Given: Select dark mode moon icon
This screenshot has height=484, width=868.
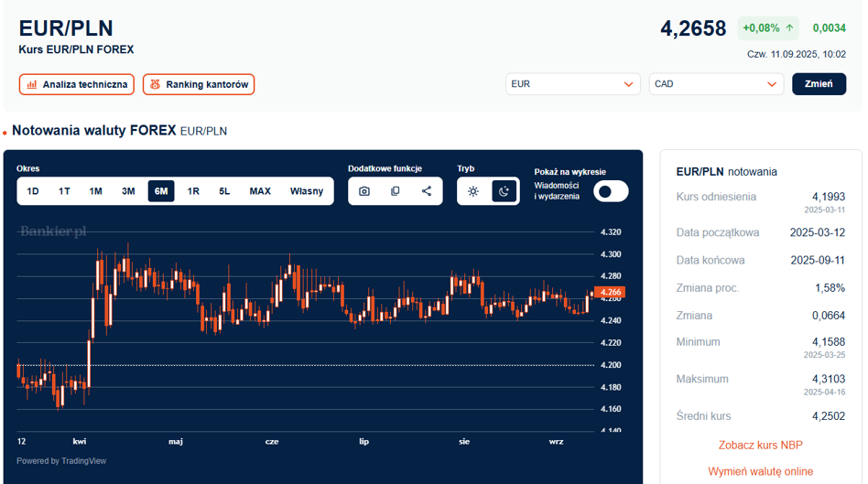Looking at the screenshot, I should (505, 191).
